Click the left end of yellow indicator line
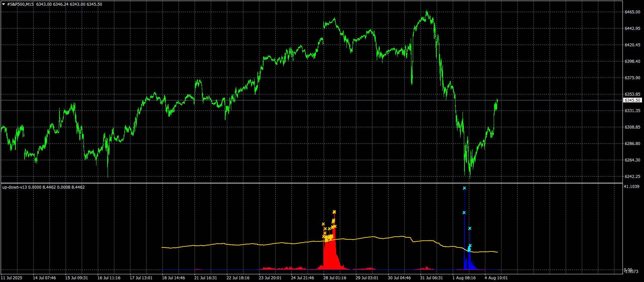This screenshot has height=282, width=644. coord(162,247)
